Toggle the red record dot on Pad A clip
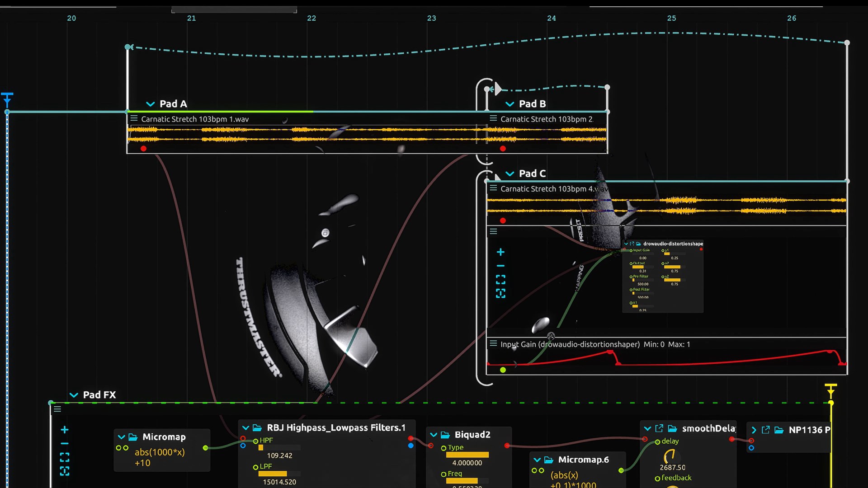This screenshot has height=488, width=868. coord(143,149)
